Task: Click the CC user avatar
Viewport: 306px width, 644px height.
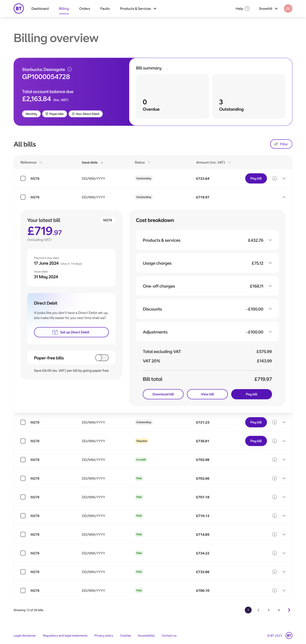Action: (x=288, y=9)
